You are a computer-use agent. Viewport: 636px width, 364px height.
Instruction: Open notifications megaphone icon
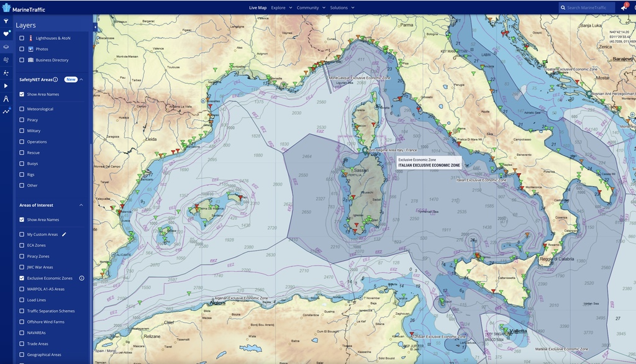(624, 7)
